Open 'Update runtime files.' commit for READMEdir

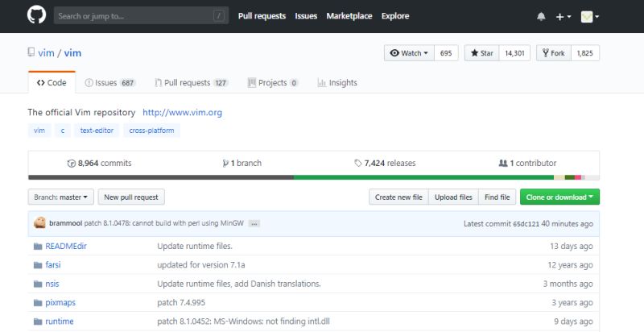[x=195, y=246]
